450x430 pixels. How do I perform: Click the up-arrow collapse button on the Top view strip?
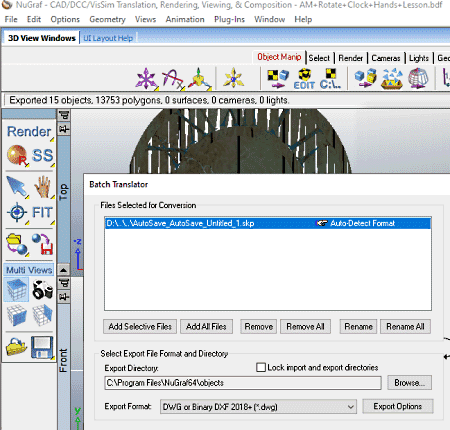pos(64,270)
